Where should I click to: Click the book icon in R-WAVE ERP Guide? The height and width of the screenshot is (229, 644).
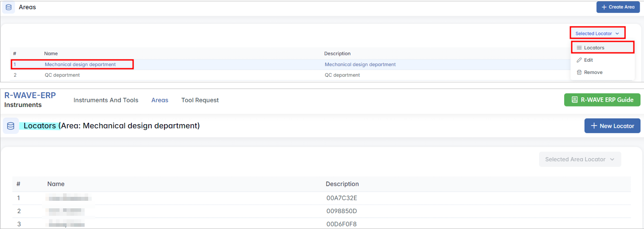click(574, 100)
